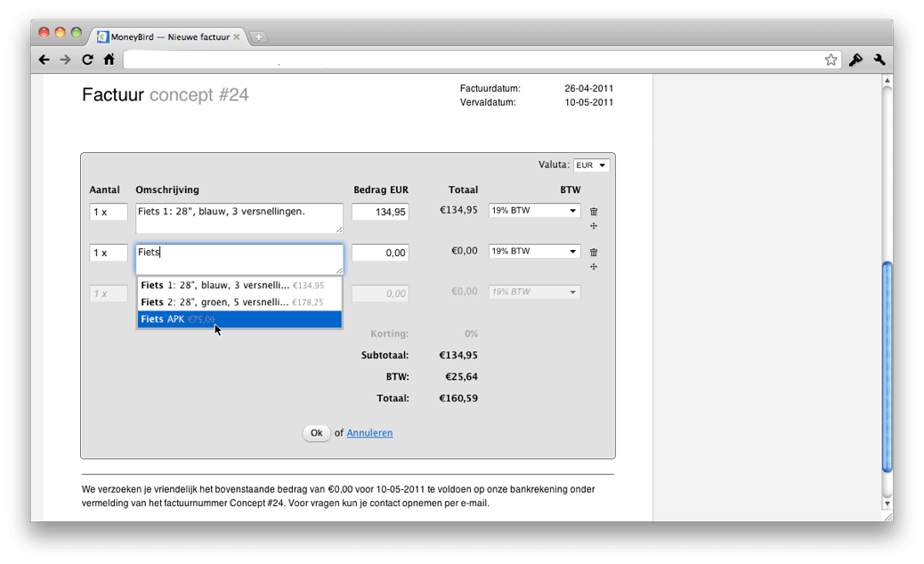The height and width of the screenshot is (564, 924).
Task: Open the BTW dropdown of the first line
Action: pyautogui.click(x=534, y=210)
